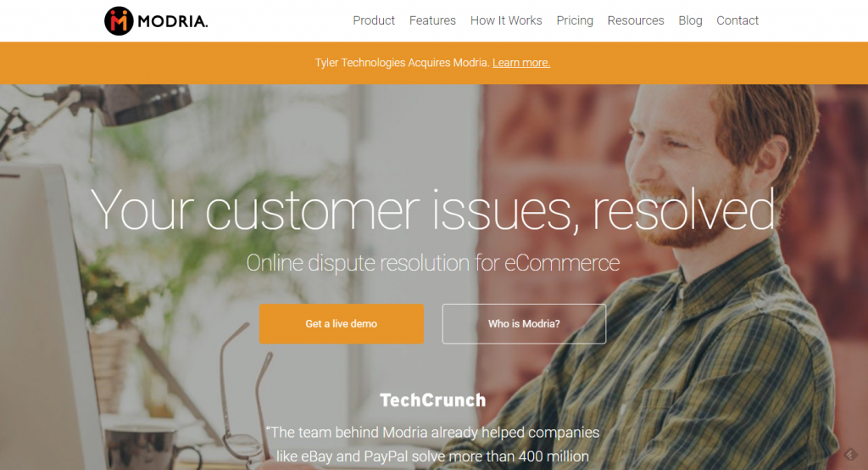The height and width of the screenshot is (470, 868).
Task: Click the Online dispute resolution for eCommerce subheading
Action: (433, 263)
